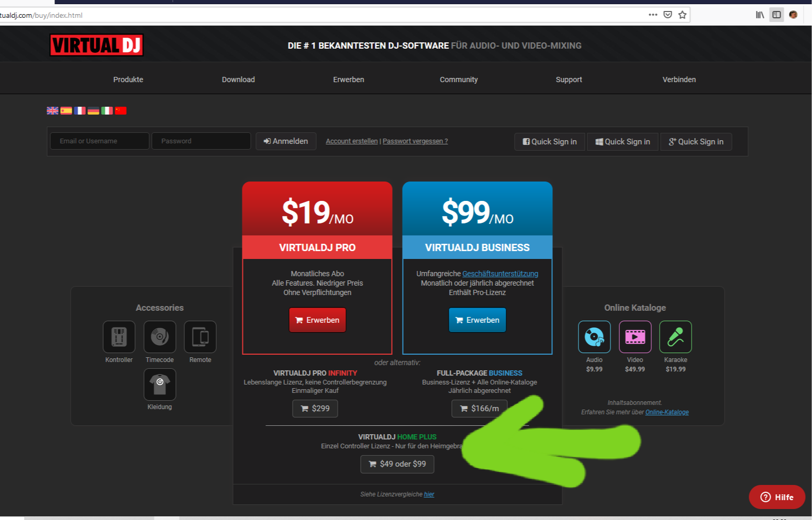The image size is (812, 520).
Task: Open the Produkte menu
Action: click(128, 80)
